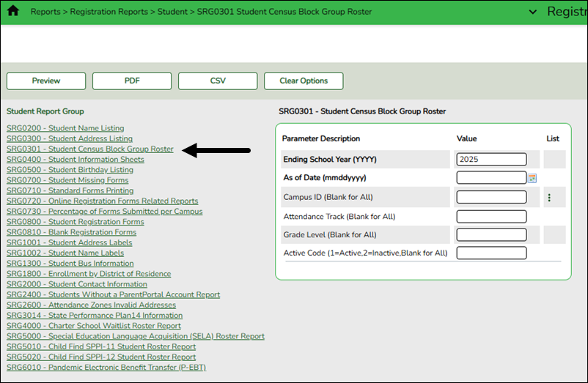Open SRG0301 Student Census Block Group Roster
The height and width of the screenshot is (383, 588).
(x=90, y=149)
